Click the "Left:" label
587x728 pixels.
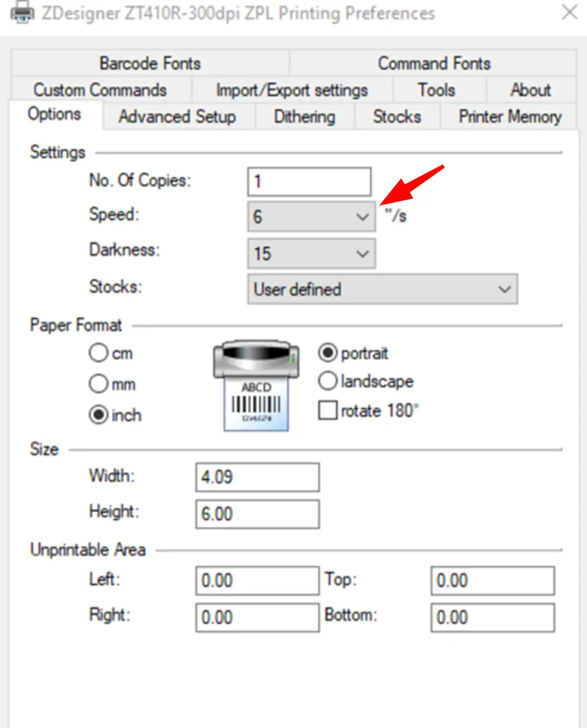point(105,578)
